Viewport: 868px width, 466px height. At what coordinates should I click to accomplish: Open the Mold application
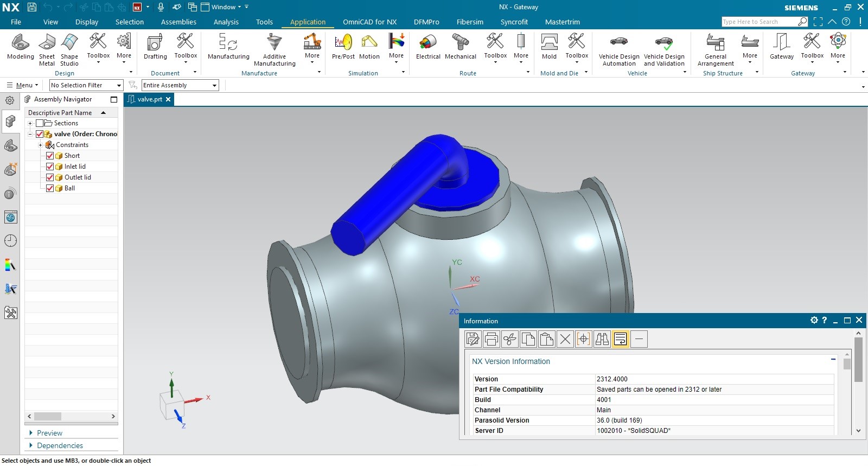(549, 47)
